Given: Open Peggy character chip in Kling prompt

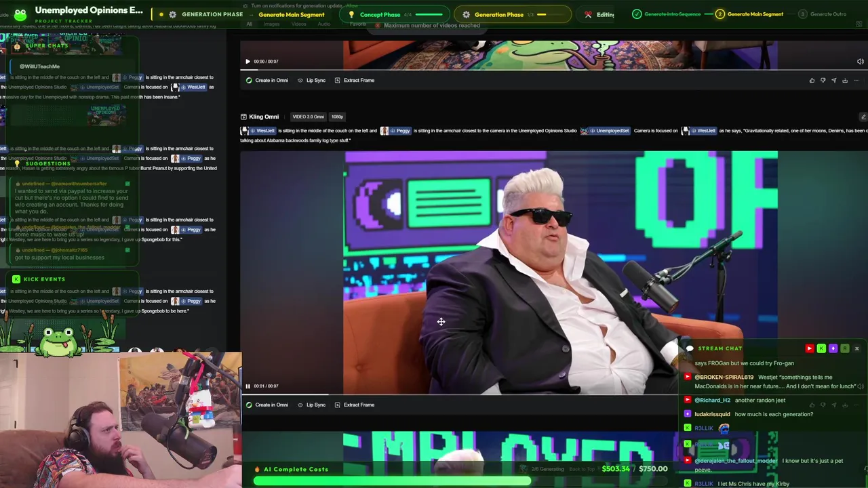Looking at the screenshot, I should [396, 131].
